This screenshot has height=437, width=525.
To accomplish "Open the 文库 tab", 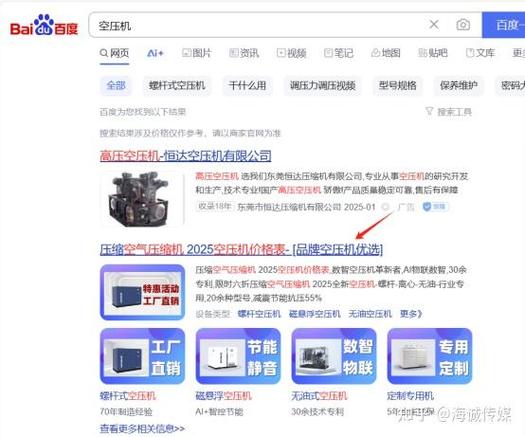I will [480, 53].
